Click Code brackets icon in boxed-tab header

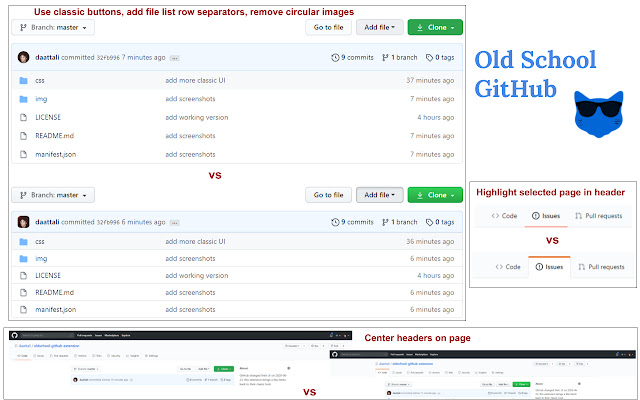[x=499, y=267]
